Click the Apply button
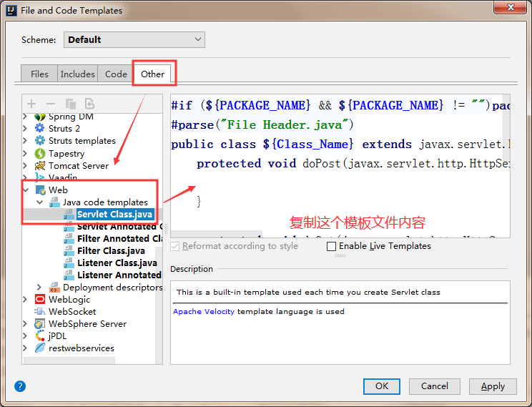 [x=493, y=386]
